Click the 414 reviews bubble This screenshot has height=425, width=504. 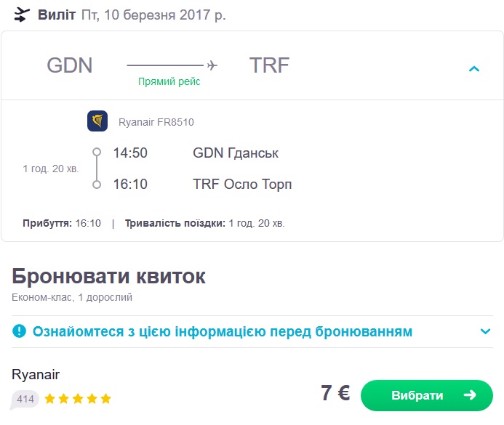pos(25,398)
